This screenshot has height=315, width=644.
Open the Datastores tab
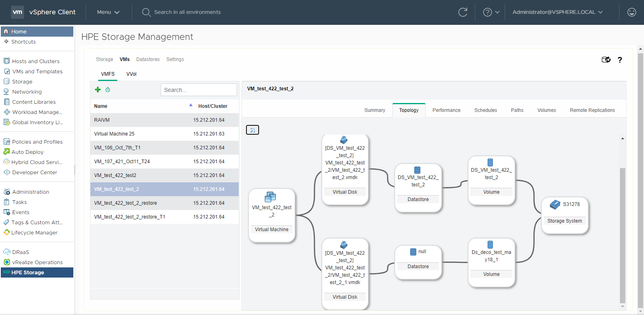click(x=148, y=59)
